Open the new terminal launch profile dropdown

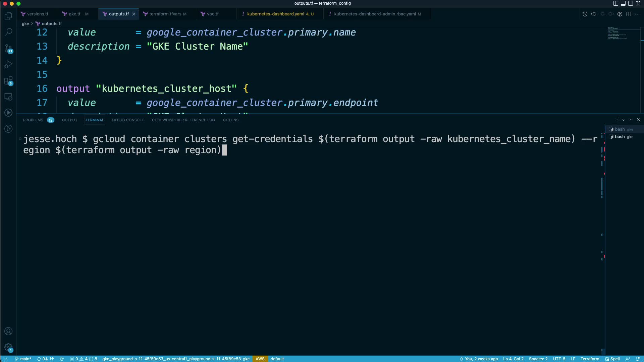(624, 120)
